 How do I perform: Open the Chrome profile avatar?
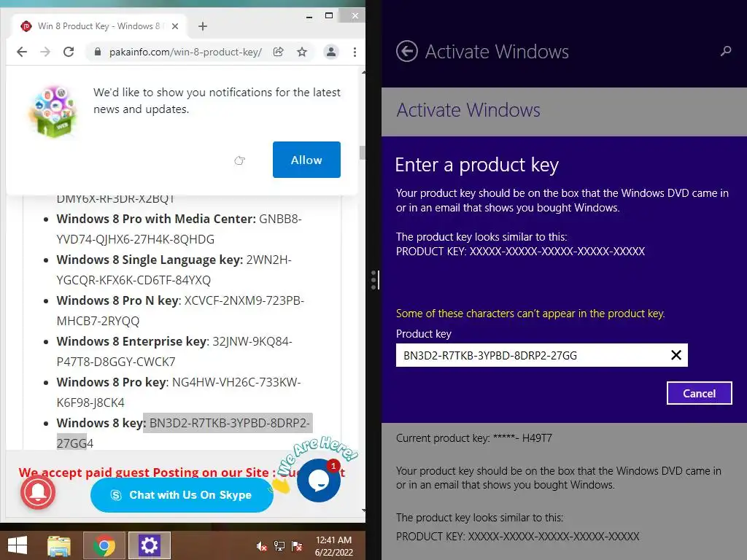pos(331,52)
